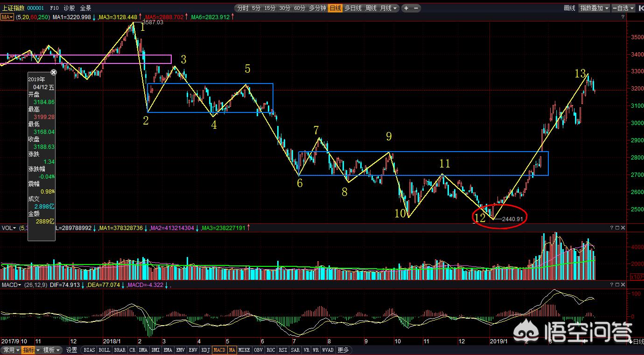Open the VOL indicator dropdown

click(x=8, y=228)
